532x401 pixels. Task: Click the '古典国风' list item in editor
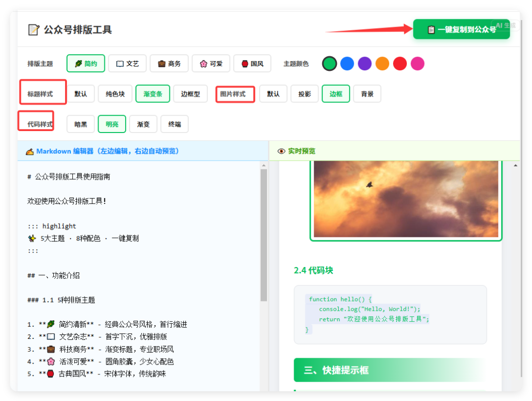[97, 374]
